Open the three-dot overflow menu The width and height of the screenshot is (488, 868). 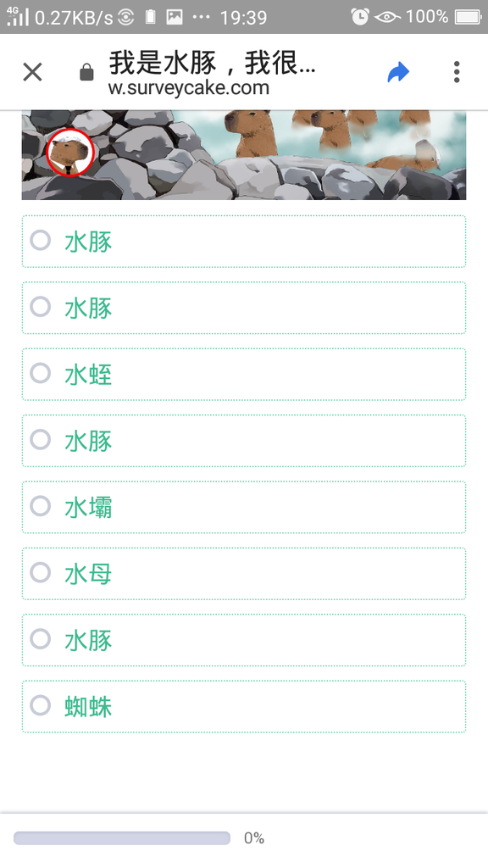457,72
